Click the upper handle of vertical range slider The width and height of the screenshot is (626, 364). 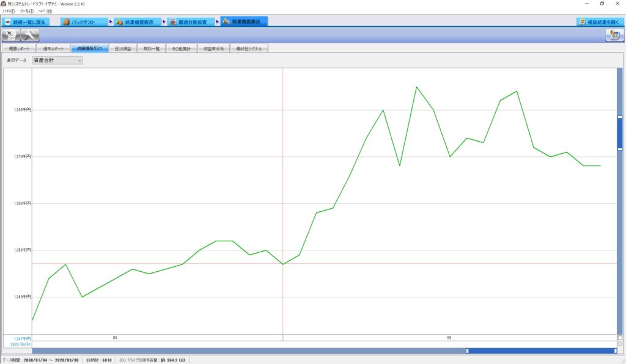[620, 117]
